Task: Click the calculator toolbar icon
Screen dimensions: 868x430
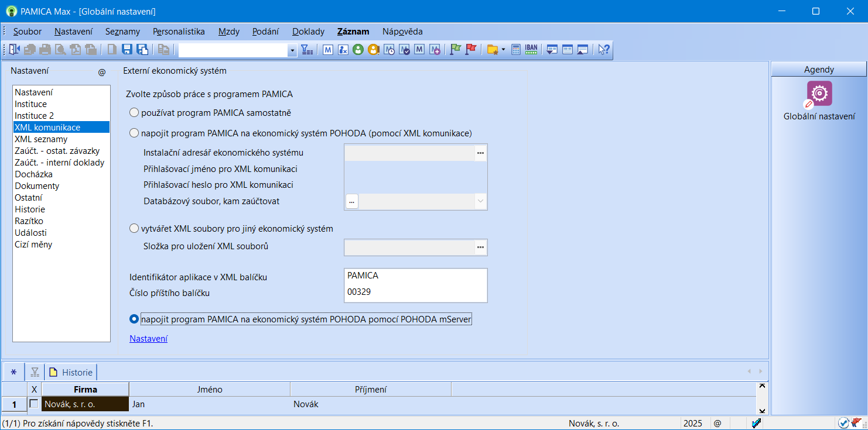Action: (x=516, y=50)
